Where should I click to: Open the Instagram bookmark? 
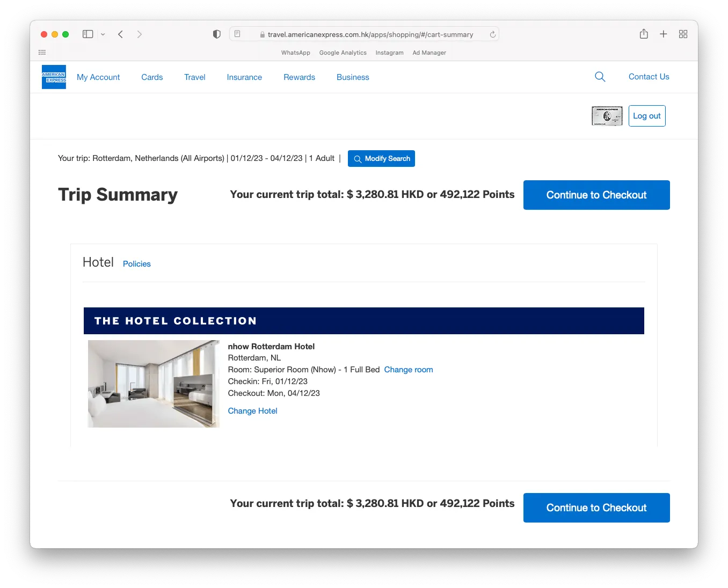click(x=390, y=53)
